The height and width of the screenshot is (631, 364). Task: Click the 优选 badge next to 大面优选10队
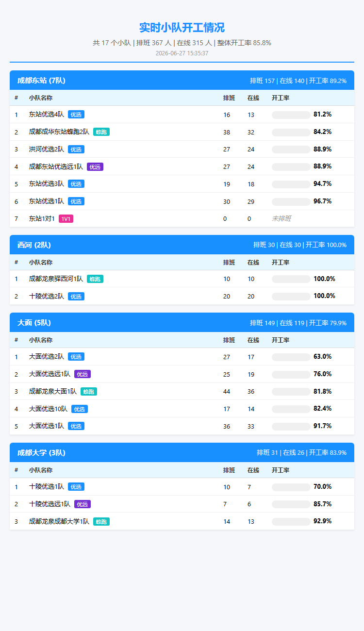80,409
